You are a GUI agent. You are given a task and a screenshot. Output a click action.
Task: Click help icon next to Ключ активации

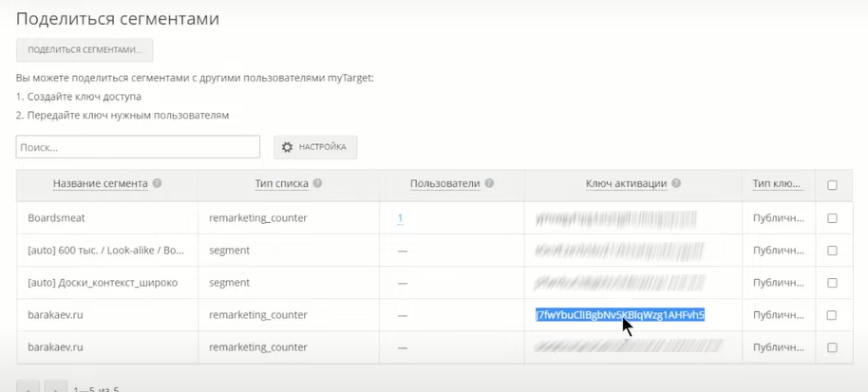coord(676,184)
